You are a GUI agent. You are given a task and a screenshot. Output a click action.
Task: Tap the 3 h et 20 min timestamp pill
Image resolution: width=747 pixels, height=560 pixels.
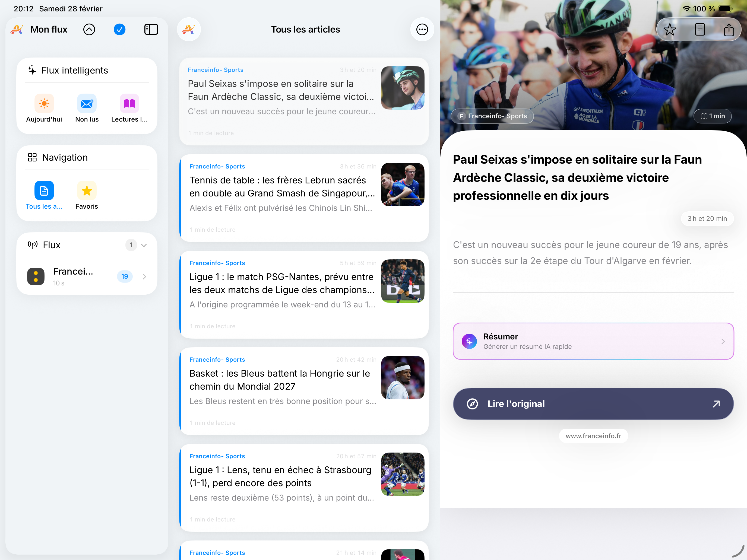707,219
